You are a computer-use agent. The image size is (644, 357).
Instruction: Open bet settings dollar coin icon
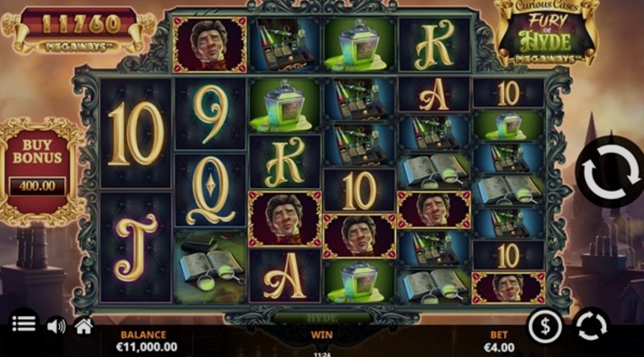click(545, 326)
